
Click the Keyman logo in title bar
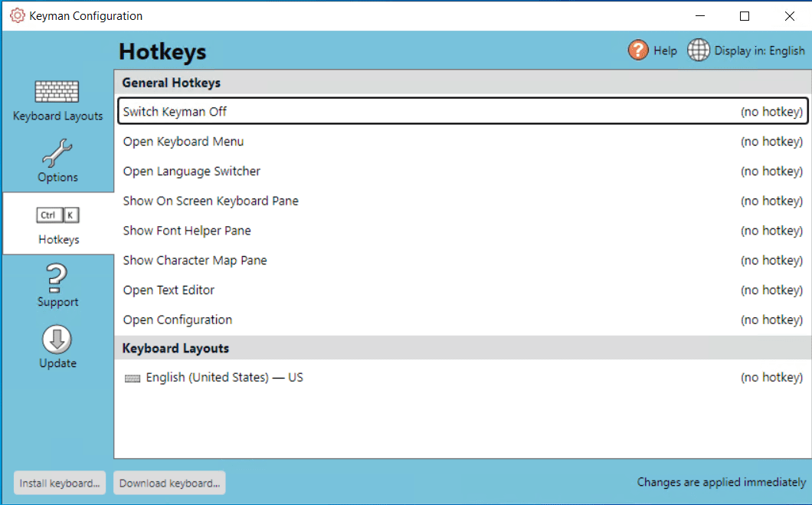coord(17,15)
